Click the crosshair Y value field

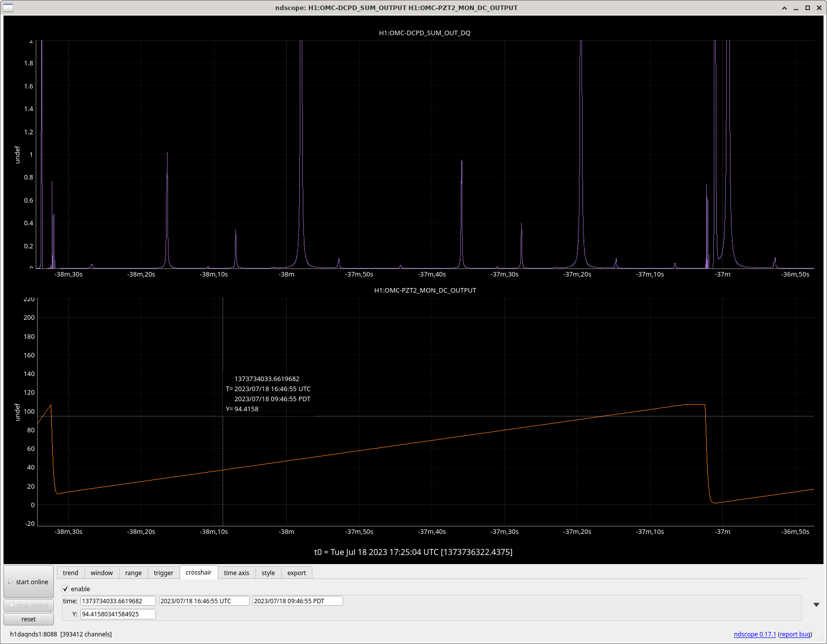[118, 614]
